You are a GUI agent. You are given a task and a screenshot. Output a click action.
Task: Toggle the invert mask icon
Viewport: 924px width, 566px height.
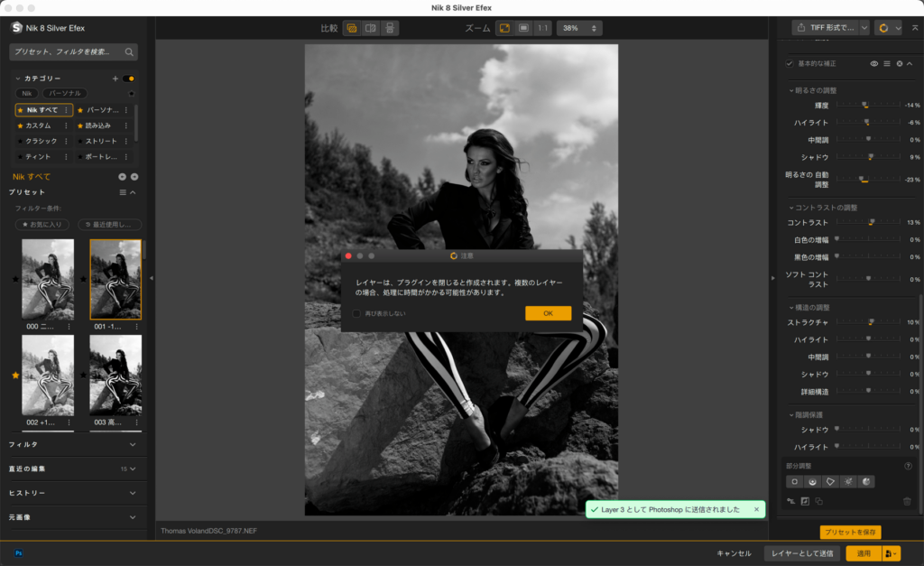pos(805,501)
